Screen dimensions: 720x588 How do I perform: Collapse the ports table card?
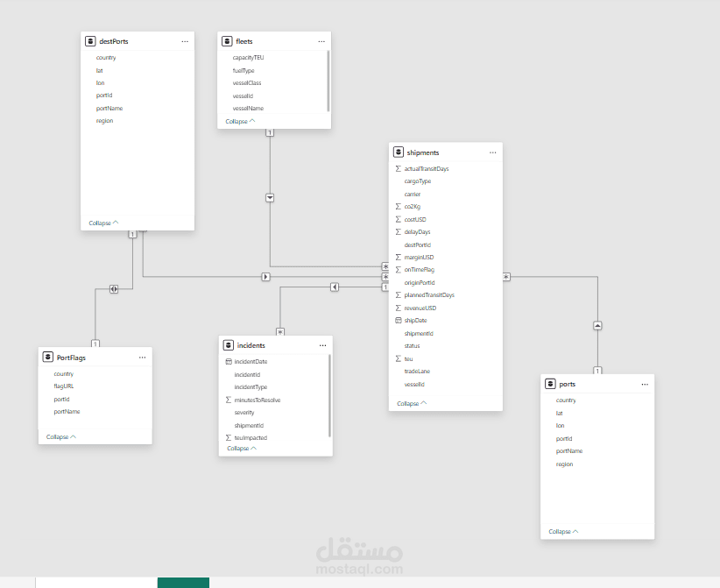click(563, 532)
